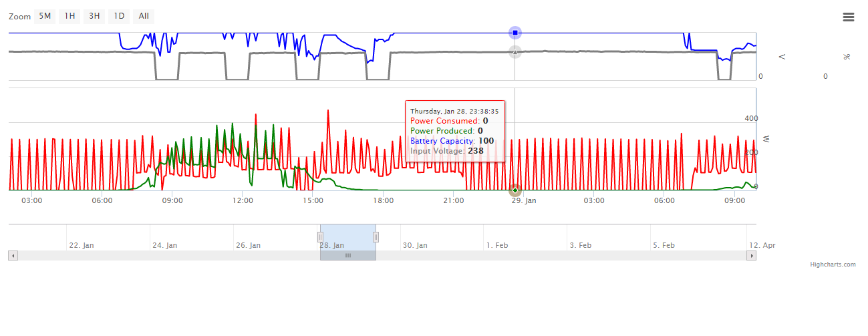Click the '28. Jan' navigator label
The image size is (868, 336).
click(332, 245)
